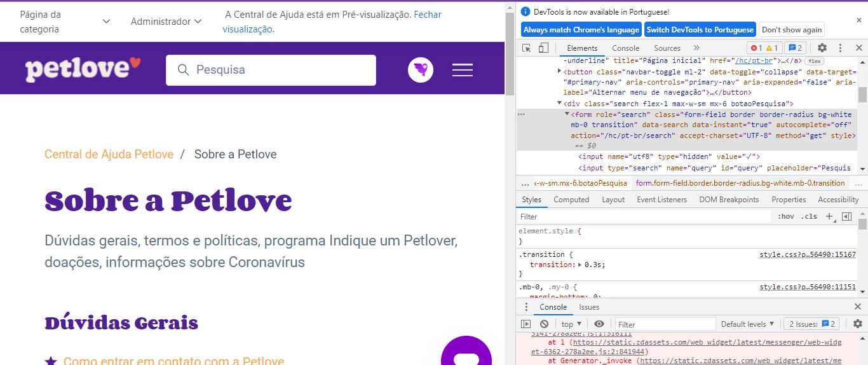Switch to the Sources tab
The height and width of the screenshot is (365, 868).
pyautogui.click(x=667, y=48)
